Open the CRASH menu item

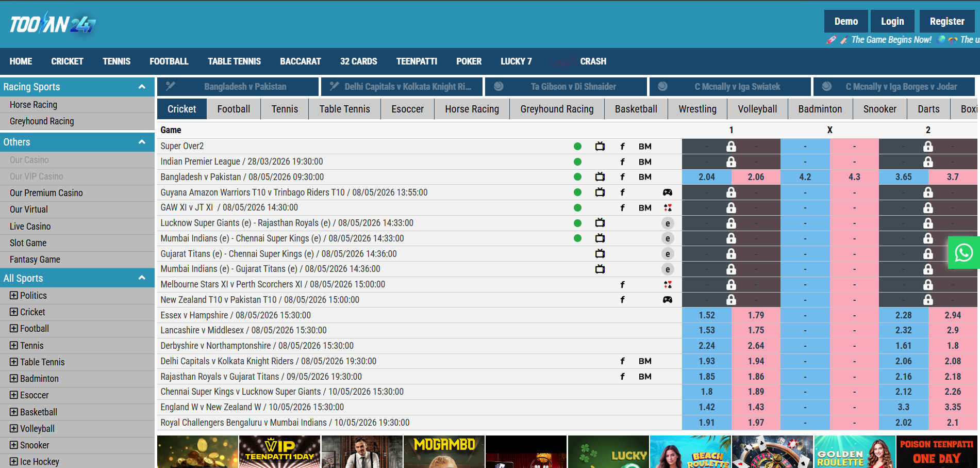[593, 61]
